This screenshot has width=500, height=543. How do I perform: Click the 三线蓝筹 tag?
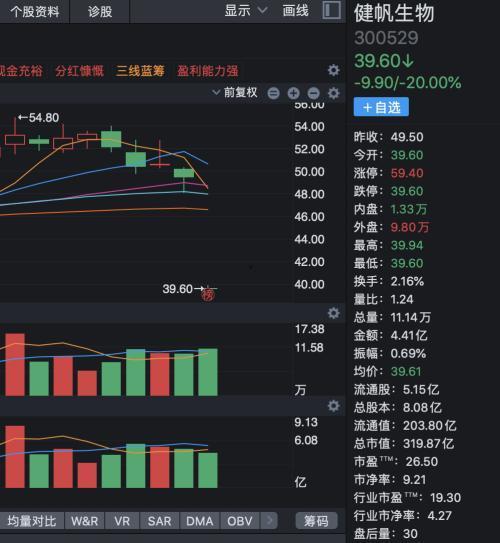pos(140,71)
